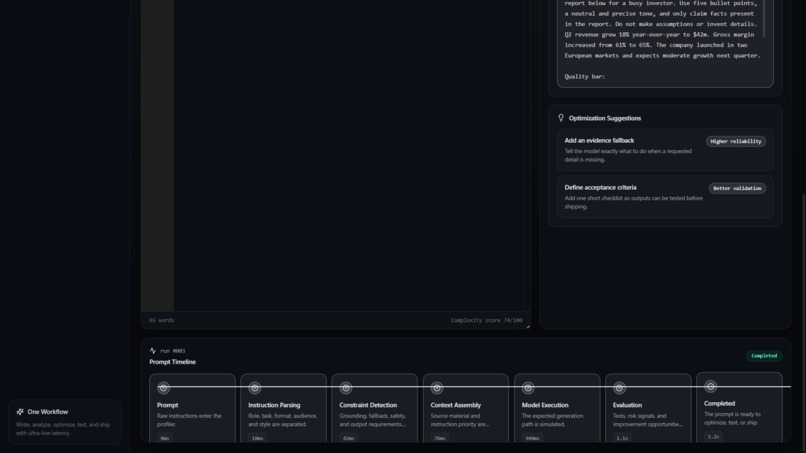
Task: Open the Evaluation timeline card
Action: 648,408
